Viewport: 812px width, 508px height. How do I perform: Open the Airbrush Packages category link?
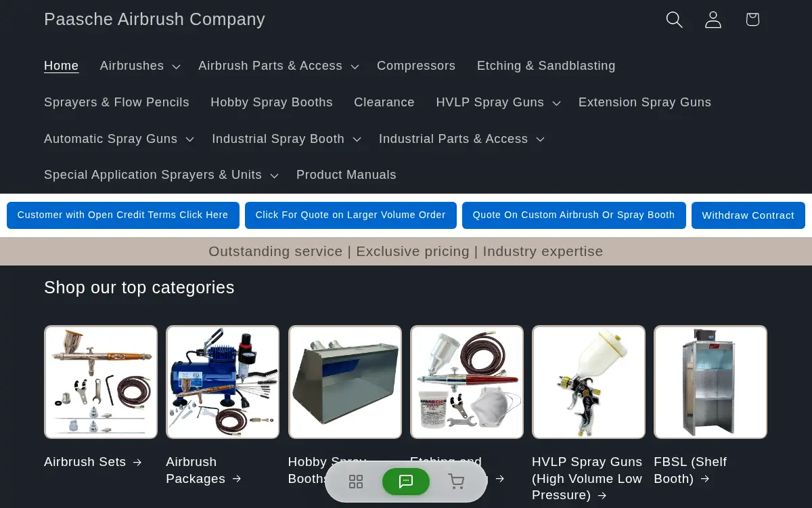[x=204, y=470]
